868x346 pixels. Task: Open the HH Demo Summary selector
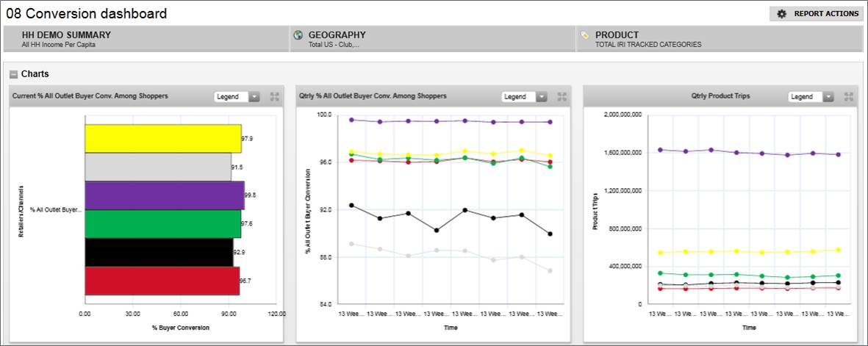click(146, 39)
